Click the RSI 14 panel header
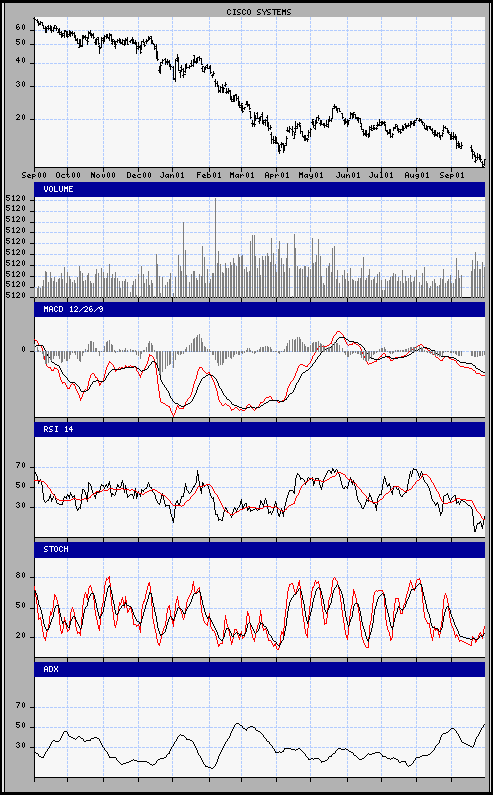Screen dimensions: 493x795 pos(260,429)
